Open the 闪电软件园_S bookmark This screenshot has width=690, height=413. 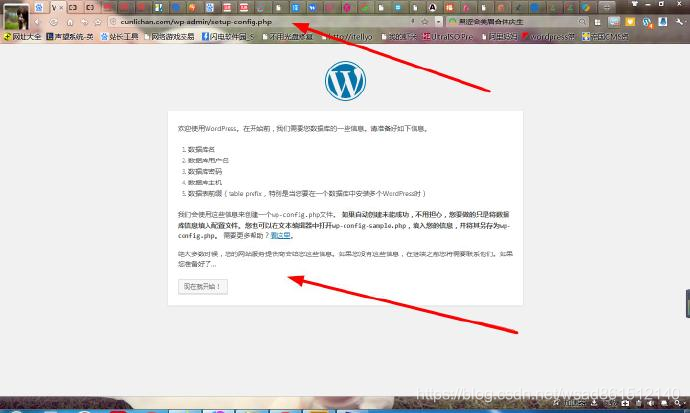[x=228, y=37]
